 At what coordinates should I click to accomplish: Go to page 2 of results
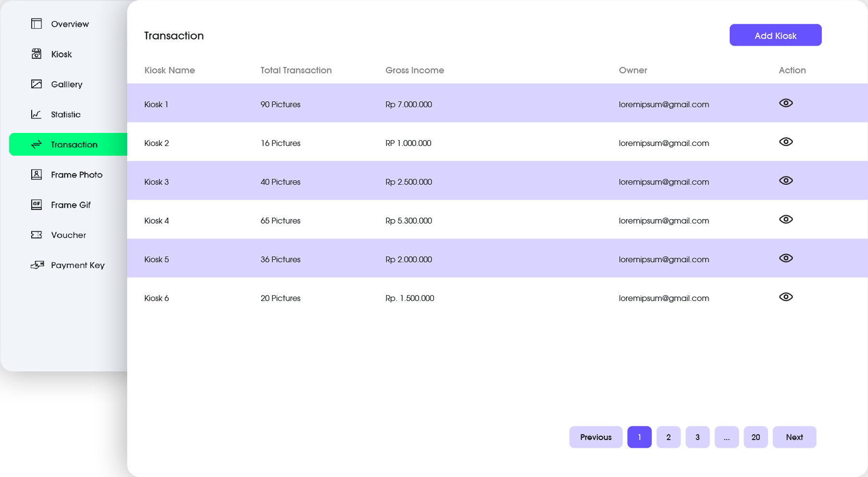pyautogui.click(x=668, y=437)
